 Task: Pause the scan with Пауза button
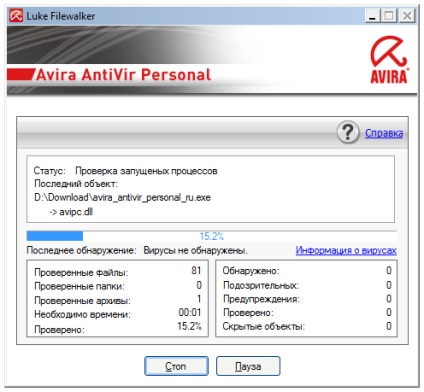tap(248, 366)
